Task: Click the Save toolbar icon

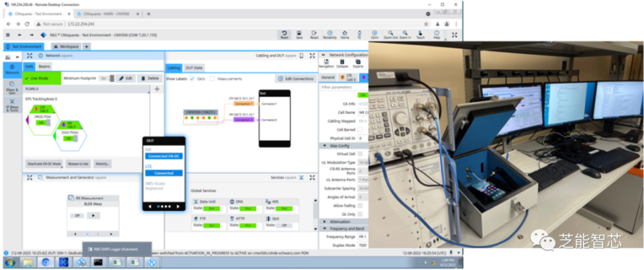Action: point(299,35)
